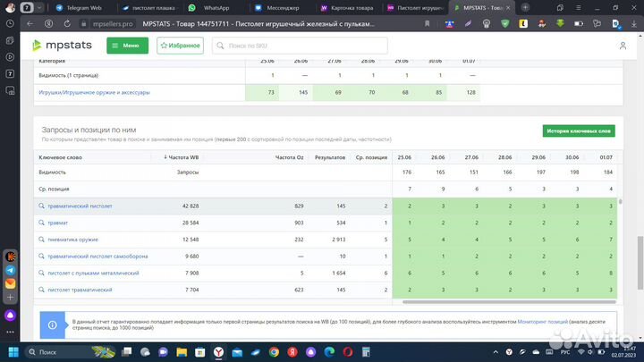Screen dimensions: 644x362
Task: Go back in browser
Action: click(30, 24)
